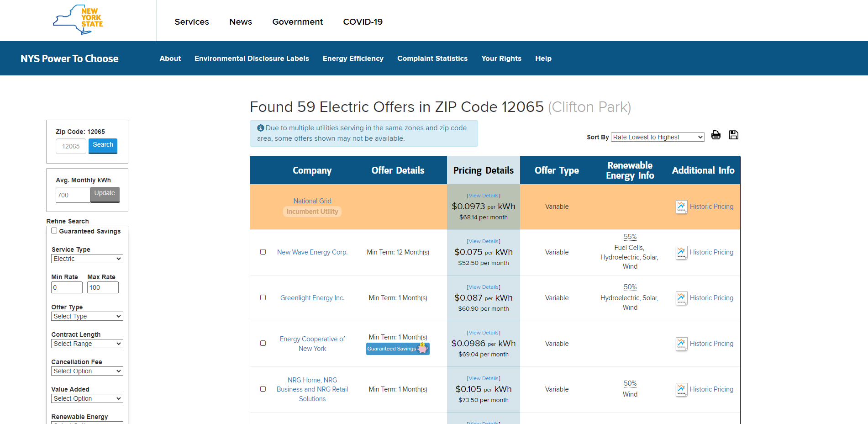Click NRG Home's 50% renewable energy link
The height and width of the screenshot is (424, 868).
pos(630,383)
